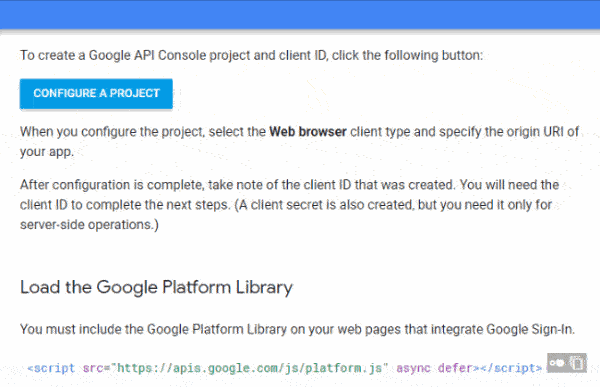The height and width of the screenshot is (387, 600).
Task: Click the bold "Web browser" text
Action: coord(308,132)
